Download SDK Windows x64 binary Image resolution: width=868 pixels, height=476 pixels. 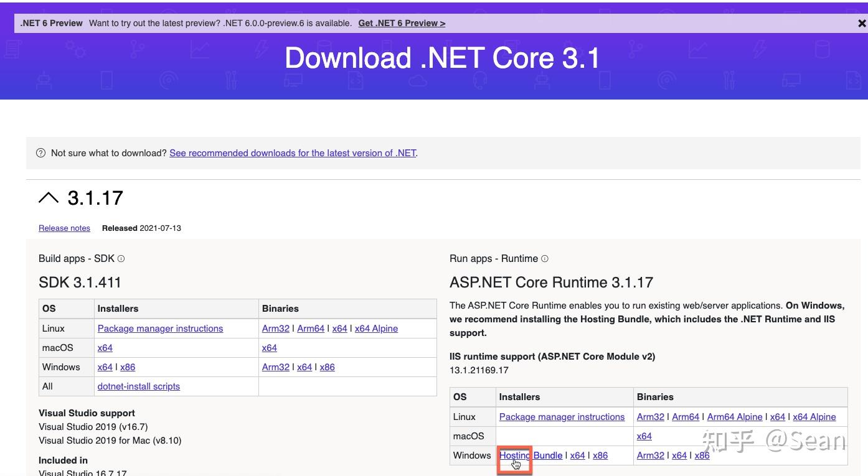point(304,367)
